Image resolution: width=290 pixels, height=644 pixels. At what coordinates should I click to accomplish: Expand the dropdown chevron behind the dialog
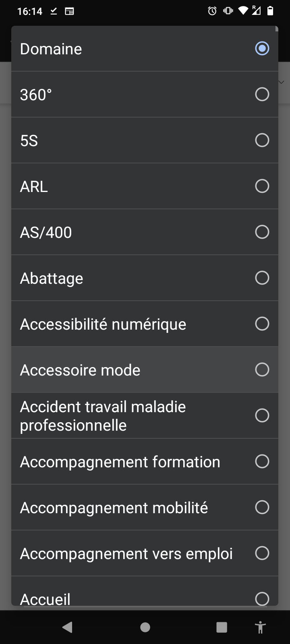click(282, 82)
